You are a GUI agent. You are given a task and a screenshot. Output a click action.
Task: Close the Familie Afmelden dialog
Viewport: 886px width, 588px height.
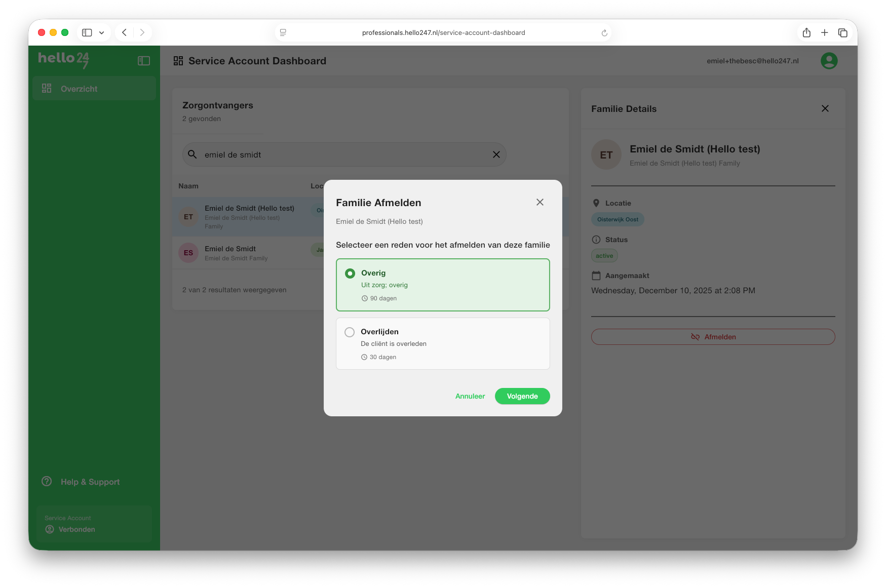540,202
